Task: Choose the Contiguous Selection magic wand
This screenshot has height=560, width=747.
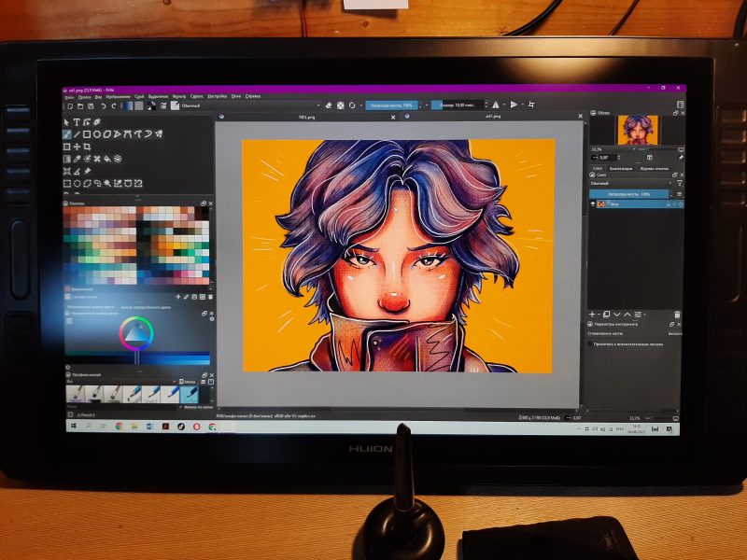Action: pyautogui.click(x=107, y=183)
